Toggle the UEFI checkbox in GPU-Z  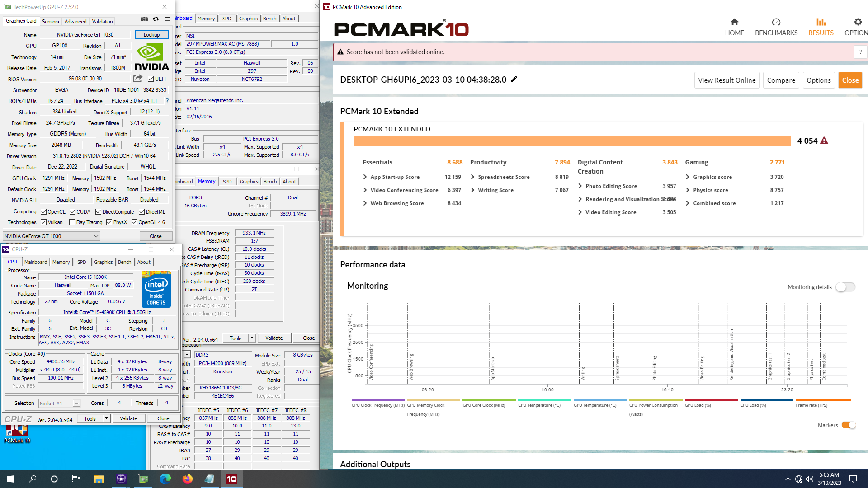point(151,79)
